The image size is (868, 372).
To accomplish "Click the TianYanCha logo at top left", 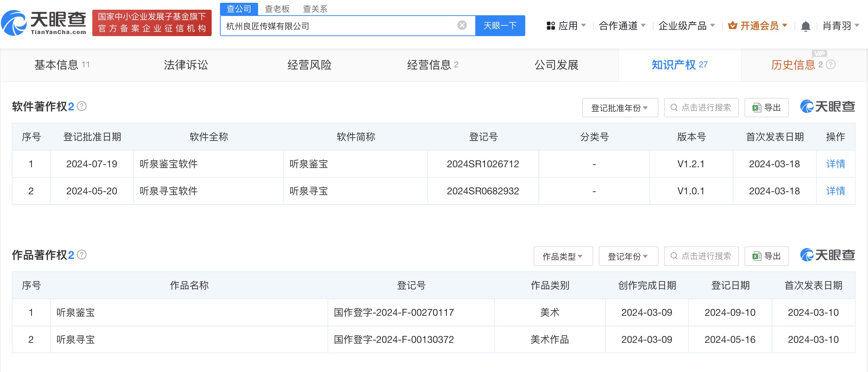I will tap(44, 23).
